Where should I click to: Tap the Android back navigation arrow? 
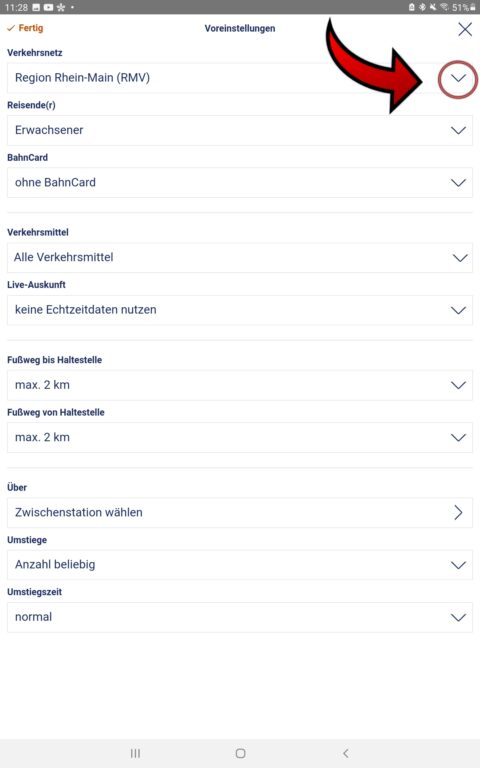point(346,753)
